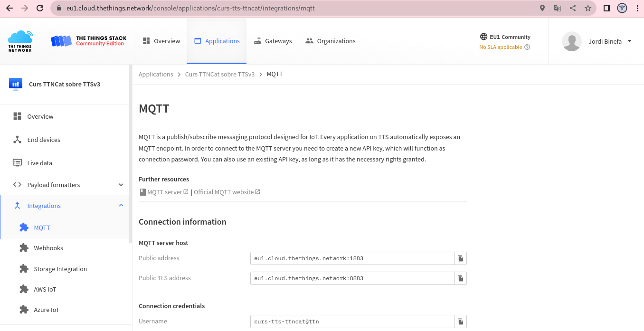Click the location pin icon in address bar
The image size is (644, 331).
pos(542,8)
